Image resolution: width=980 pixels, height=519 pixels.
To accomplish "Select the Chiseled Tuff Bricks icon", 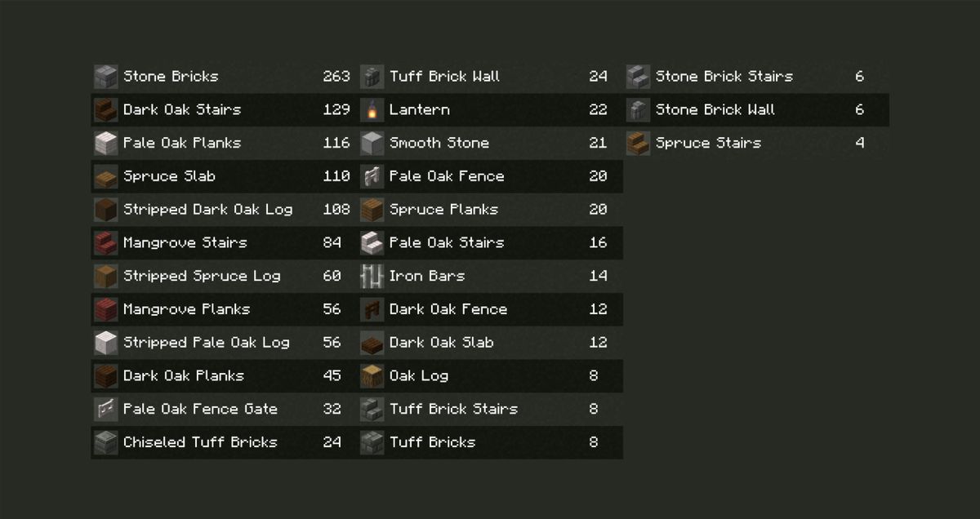I will pyautogui.click(x=105, y=443).
